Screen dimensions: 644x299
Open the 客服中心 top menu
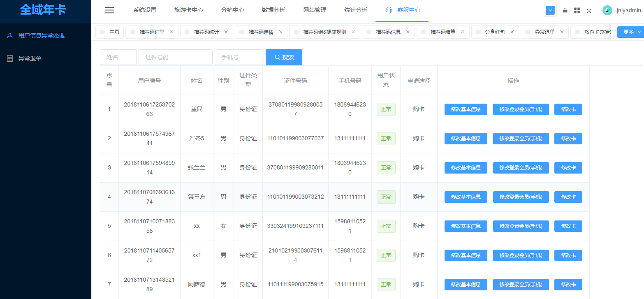[403, 10]
